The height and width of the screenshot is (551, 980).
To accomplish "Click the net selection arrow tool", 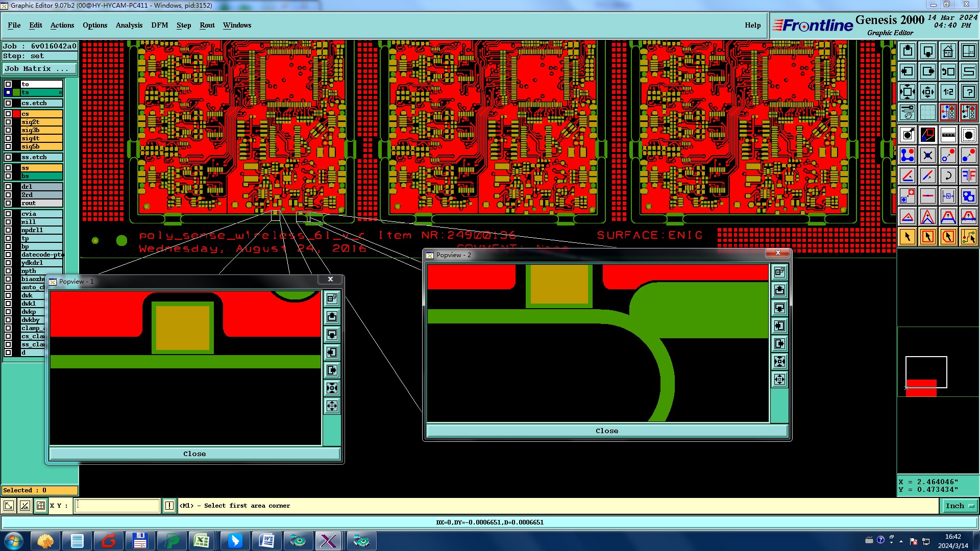I will tap(968, 237).
